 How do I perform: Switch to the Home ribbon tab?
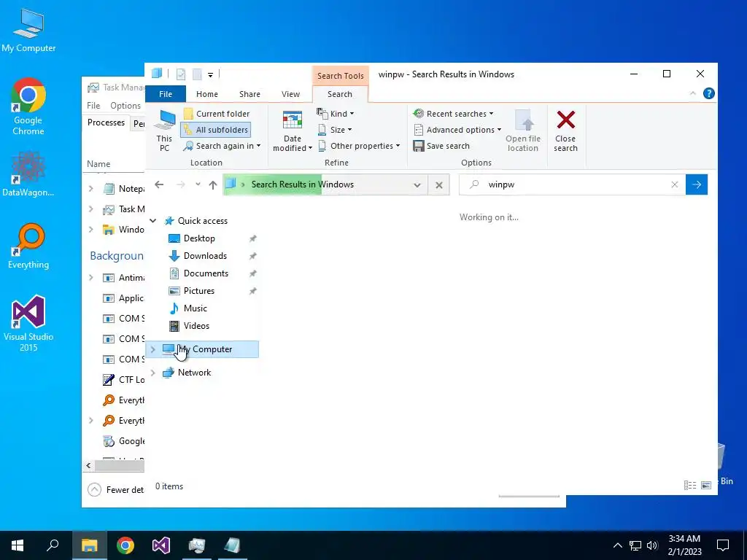pyautogui.click(x=206, y=94)
